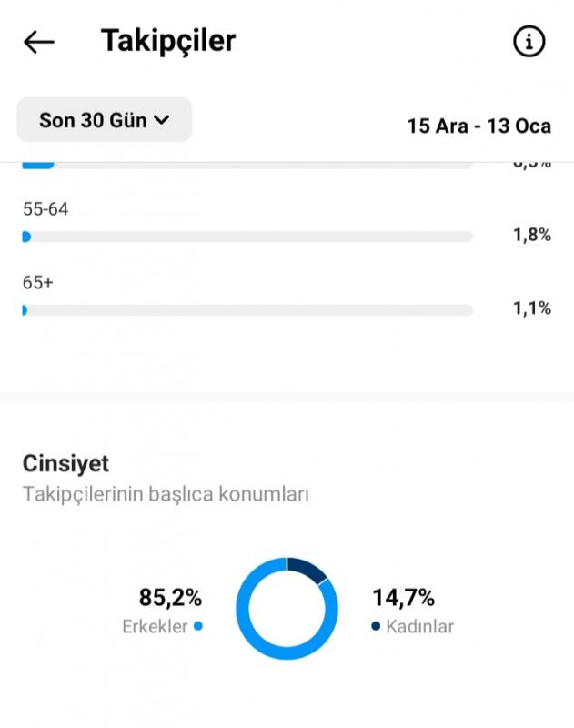Select the 65+ age group label
This screenshot has height=728, width=574.
[x=38, y=283]
